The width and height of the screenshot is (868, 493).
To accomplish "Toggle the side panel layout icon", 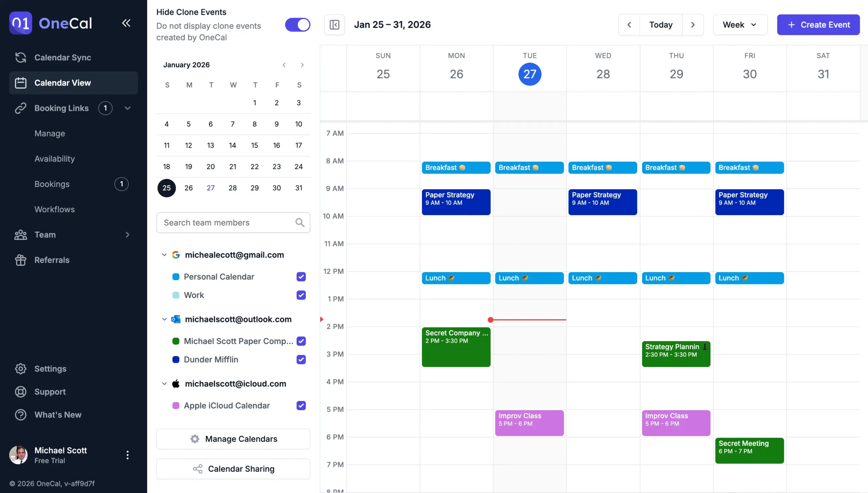I will 335,25.
